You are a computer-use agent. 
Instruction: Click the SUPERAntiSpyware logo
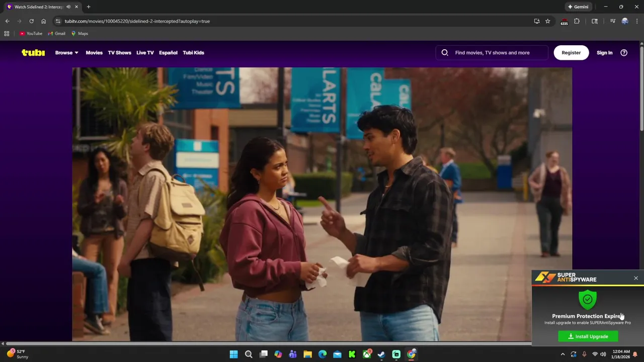[566, 278]
